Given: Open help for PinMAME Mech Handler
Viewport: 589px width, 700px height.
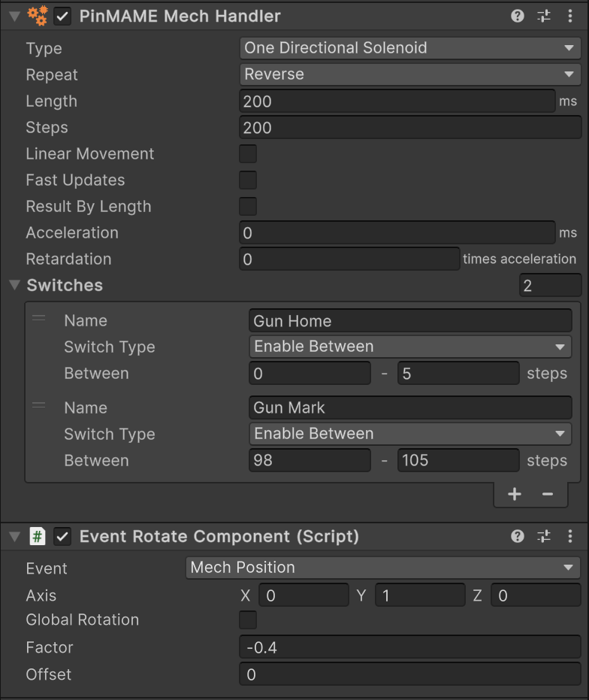Looking at the screenshot, I should (x=517, y=16).
